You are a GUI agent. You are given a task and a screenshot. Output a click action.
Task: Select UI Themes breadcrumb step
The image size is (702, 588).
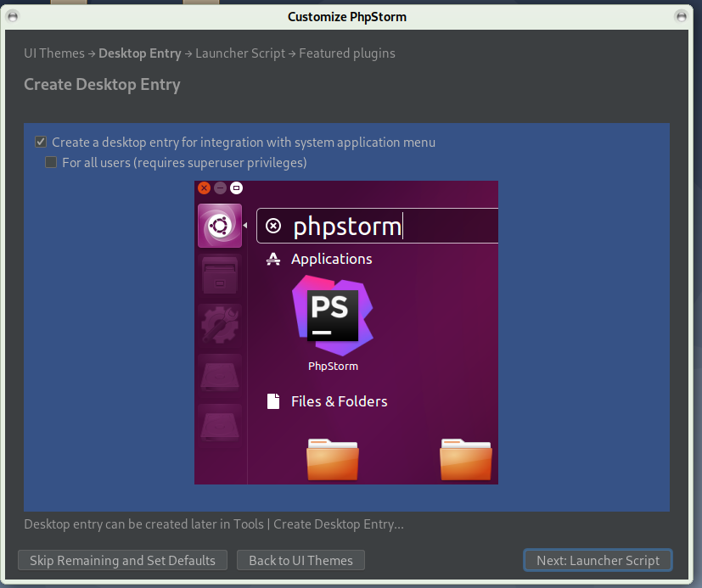point(54,53)
